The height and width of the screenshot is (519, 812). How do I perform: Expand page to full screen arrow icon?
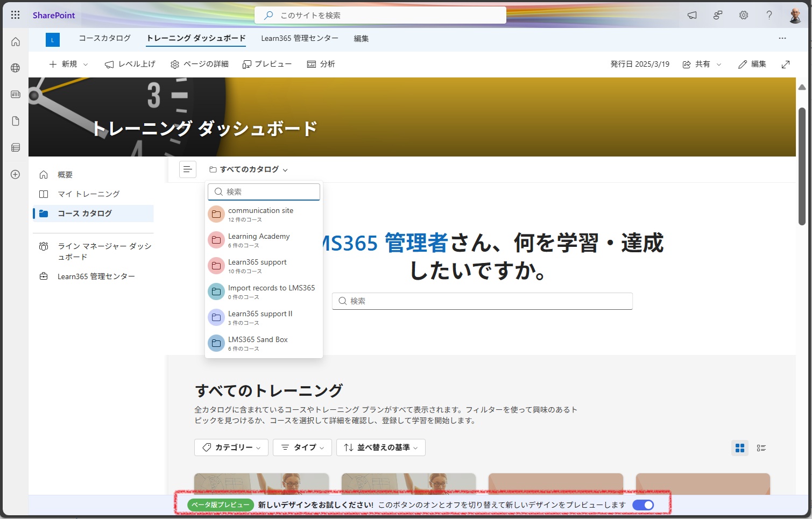[x=786, y=64]
